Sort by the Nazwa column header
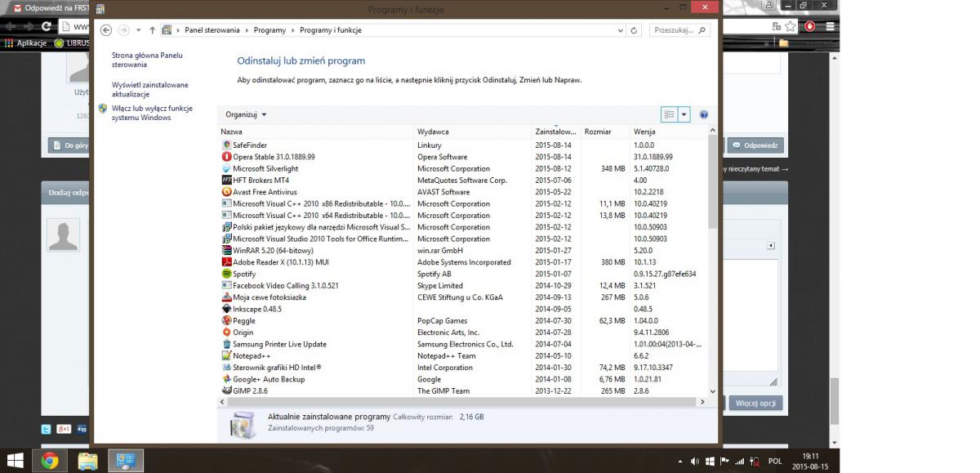The width and height of the screenshot is (980, 473). (x=317, y=132)
